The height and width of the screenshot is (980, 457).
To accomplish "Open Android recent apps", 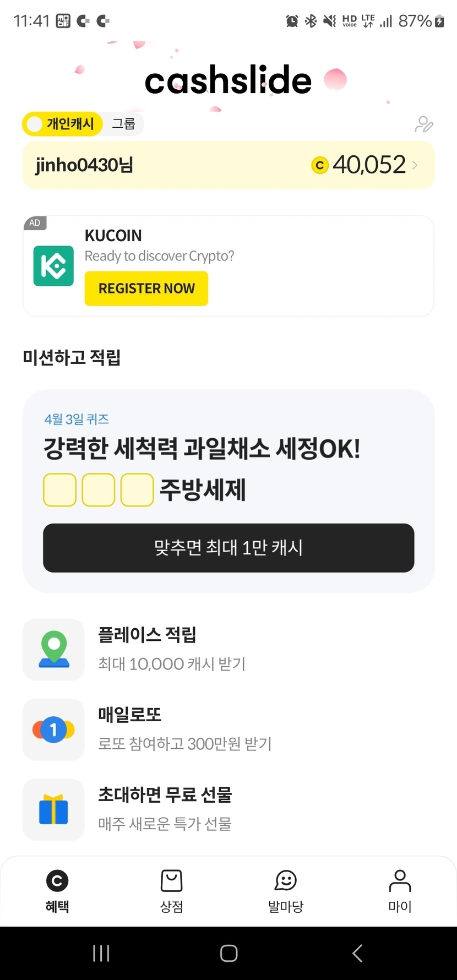I will click(x=101, y=953).
